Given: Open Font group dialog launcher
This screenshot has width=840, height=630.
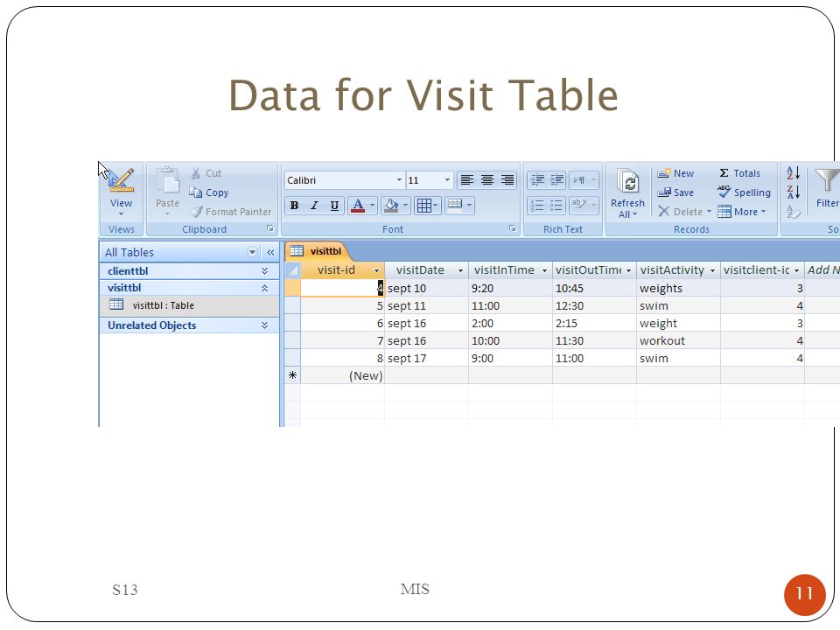Looking at the screenshot, I should [513, 228].
